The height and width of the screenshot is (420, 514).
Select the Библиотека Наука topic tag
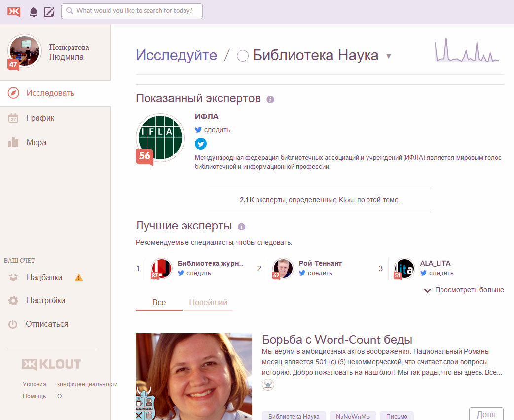pos(294,416)
